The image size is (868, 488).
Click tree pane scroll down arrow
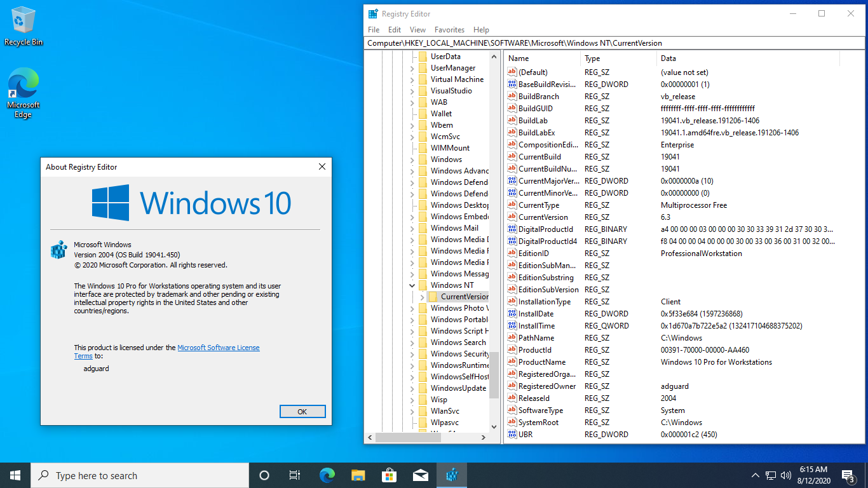494,427
